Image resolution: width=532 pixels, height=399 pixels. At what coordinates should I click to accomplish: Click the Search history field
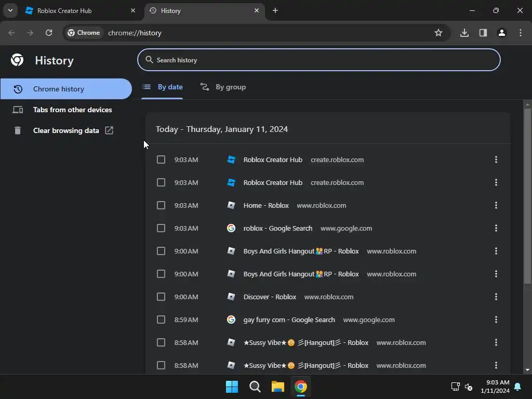pos(318,60)
